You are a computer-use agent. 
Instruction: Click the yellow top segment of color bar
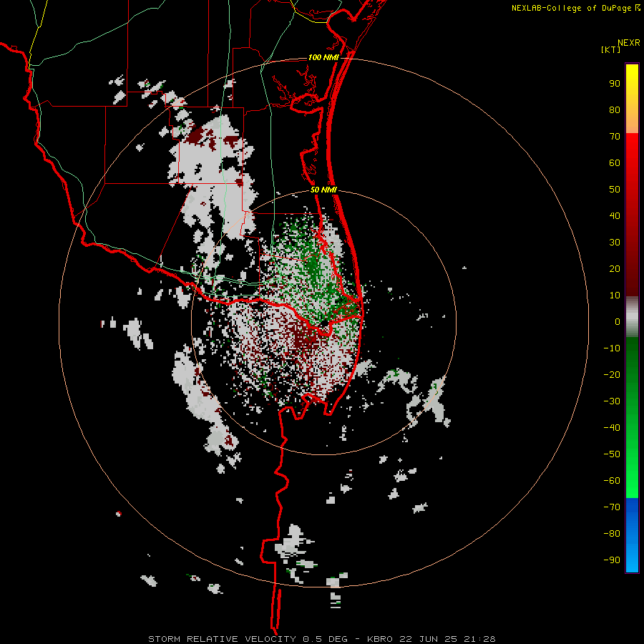pyautogui.click(x=632, y=99)
